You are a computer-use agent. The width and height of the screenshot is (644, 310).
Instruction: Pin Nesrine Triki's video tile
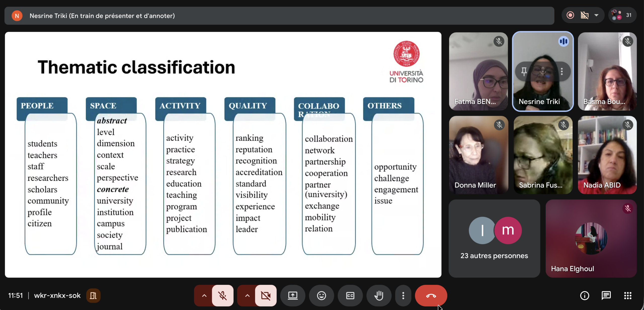524,71
